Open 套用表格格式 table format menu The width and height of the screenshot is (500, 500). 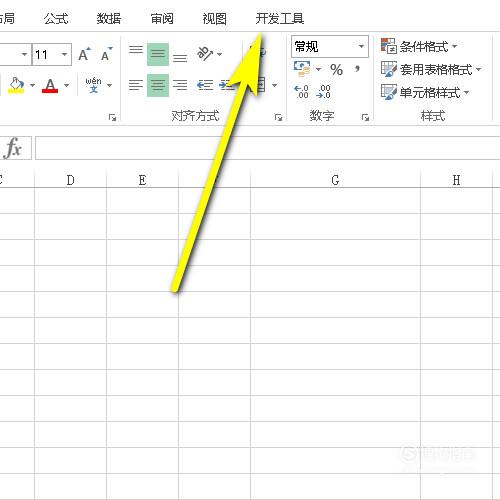pyautogui.click(x=431, y=69)
